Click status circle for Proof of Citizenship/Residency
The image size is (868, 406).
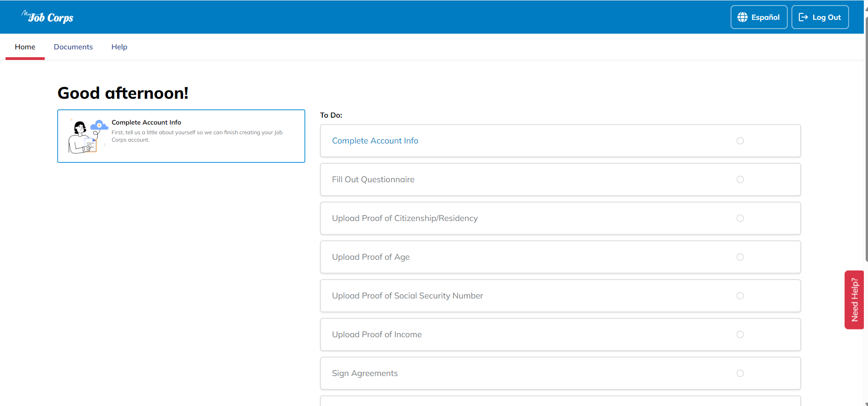click(x=740, y=218)
